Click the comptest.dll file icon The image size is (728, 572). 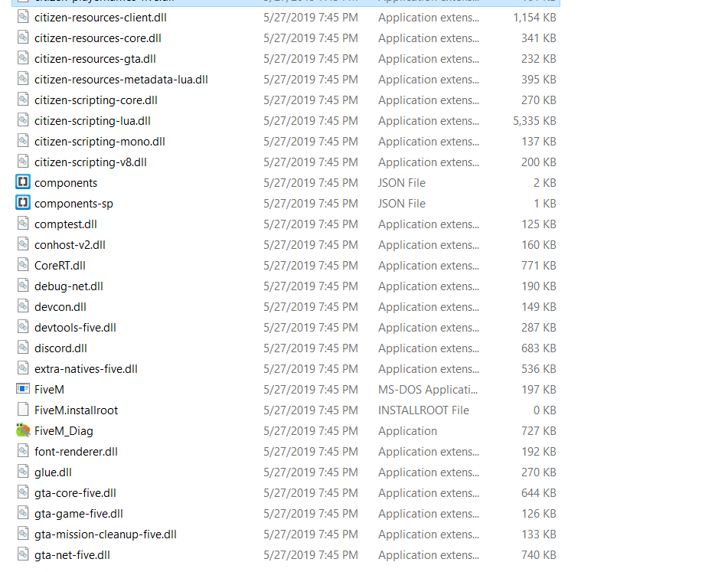point(23,224)
